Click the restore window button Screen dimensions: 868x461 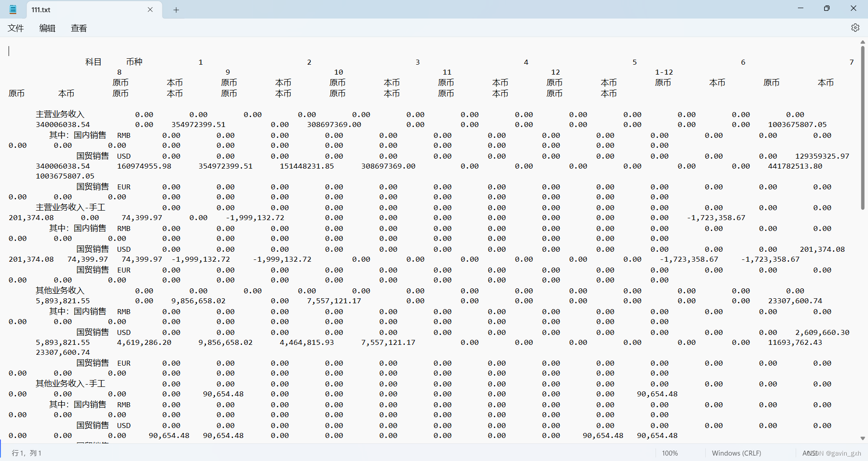coord(827,8)
